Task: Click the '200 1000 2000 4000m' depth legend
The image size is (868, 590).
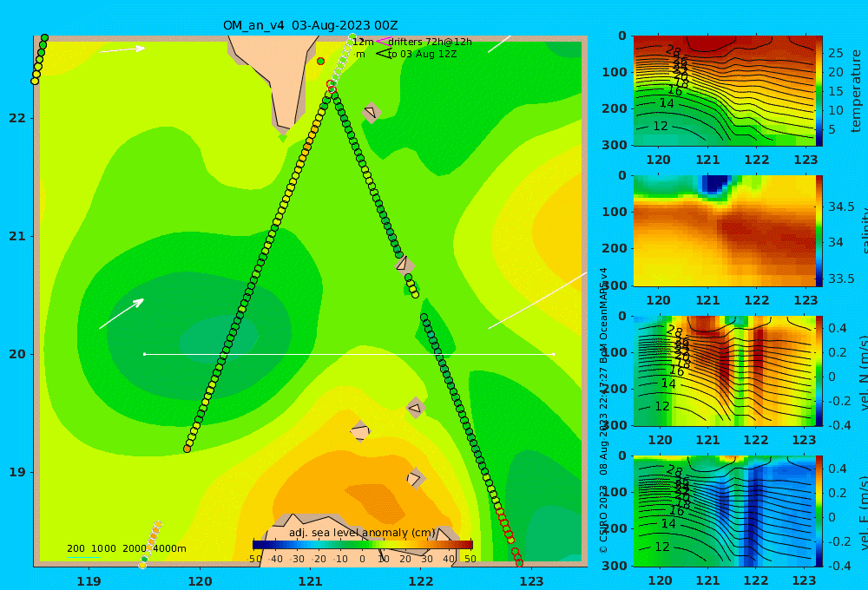Action: 126,548
